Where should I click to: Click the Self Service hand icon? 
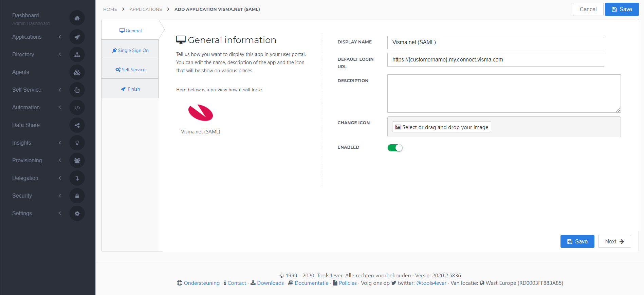pos(77,90)
